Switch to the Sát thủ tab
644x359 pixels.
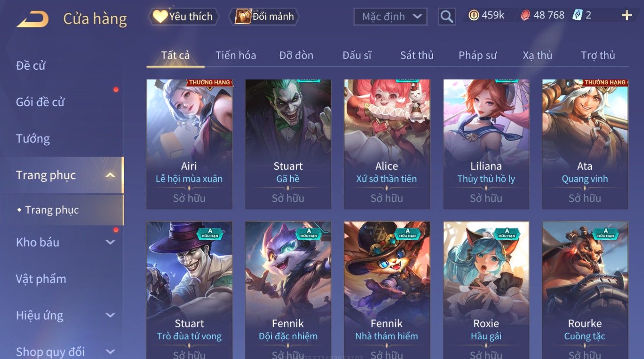(417, 55)
